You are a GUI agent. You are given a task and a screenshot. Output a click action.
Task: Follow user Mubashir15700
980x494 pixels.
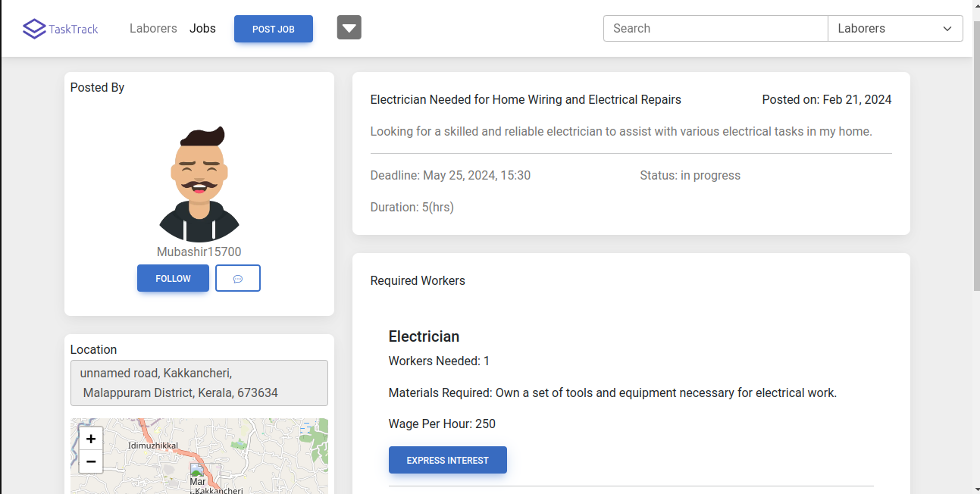(x=173, y=278)
